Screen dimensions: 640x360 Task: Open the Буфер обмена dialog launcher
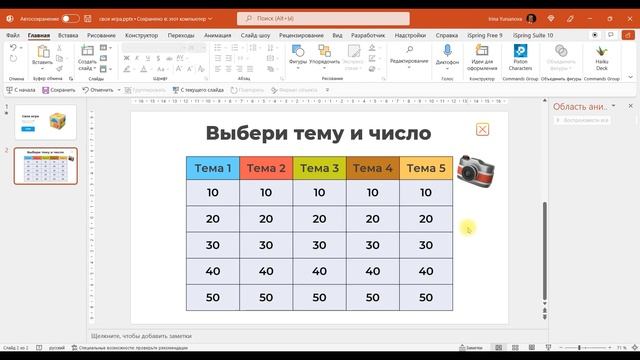point(71,78)
